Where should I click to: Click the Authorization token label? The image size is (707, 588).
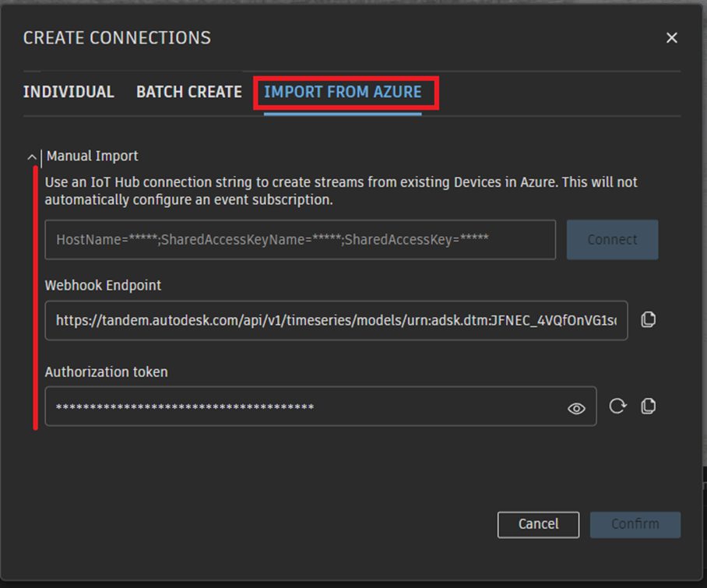click(x=106, y=372)
